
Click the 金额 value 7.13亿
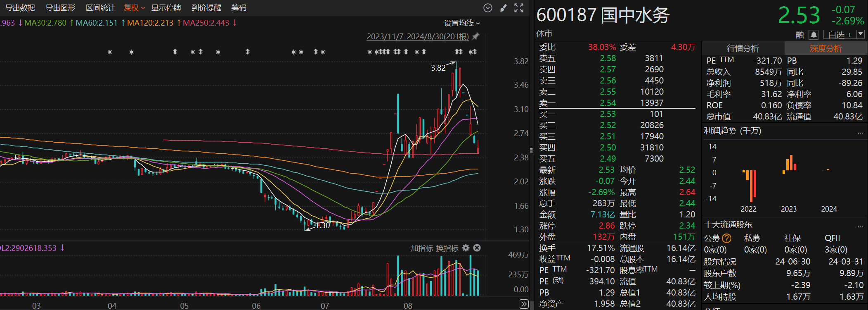coord(603,215)
